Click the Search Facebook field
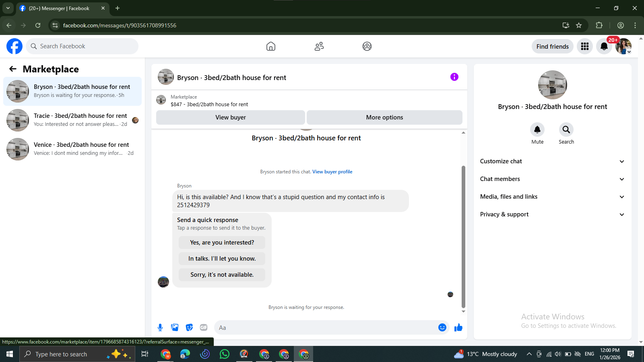Image resolution: width=644 pixels, height=362 pixels. 82,46
